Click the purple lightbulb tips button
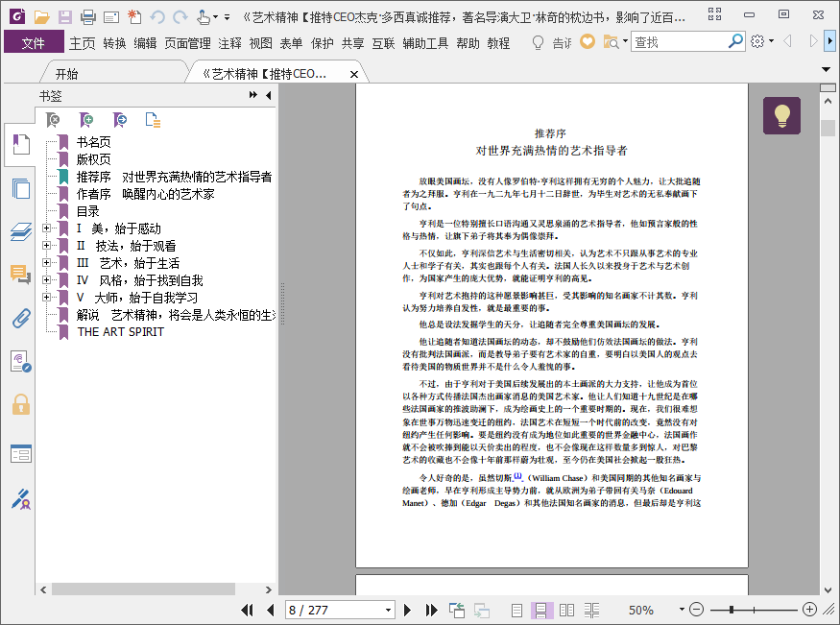The image size is (840, 625). [x=781, y=115]
